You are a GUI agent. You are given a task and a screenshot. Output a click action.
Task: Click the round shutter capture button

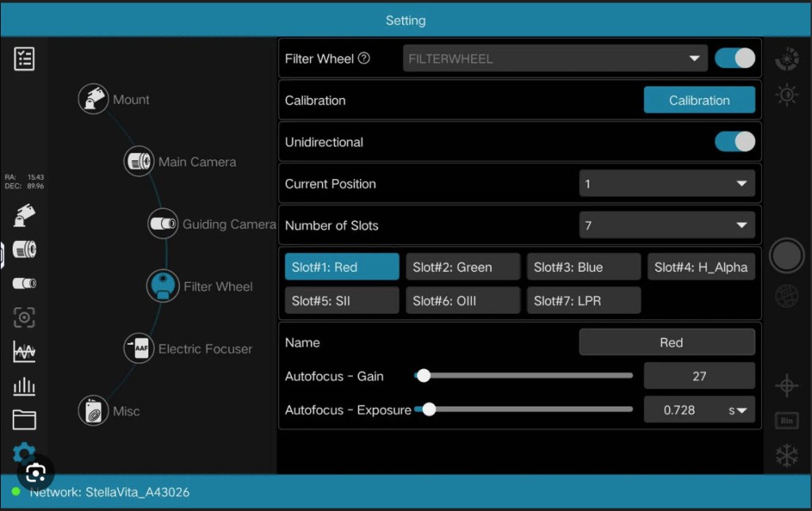787,256
